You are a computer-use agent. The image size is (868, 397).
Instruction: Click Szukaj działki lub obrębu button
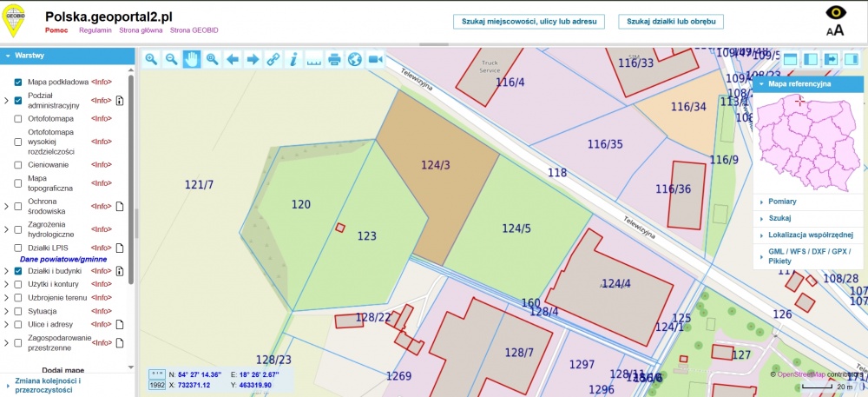pyautogui.click(x=671, y=22)
